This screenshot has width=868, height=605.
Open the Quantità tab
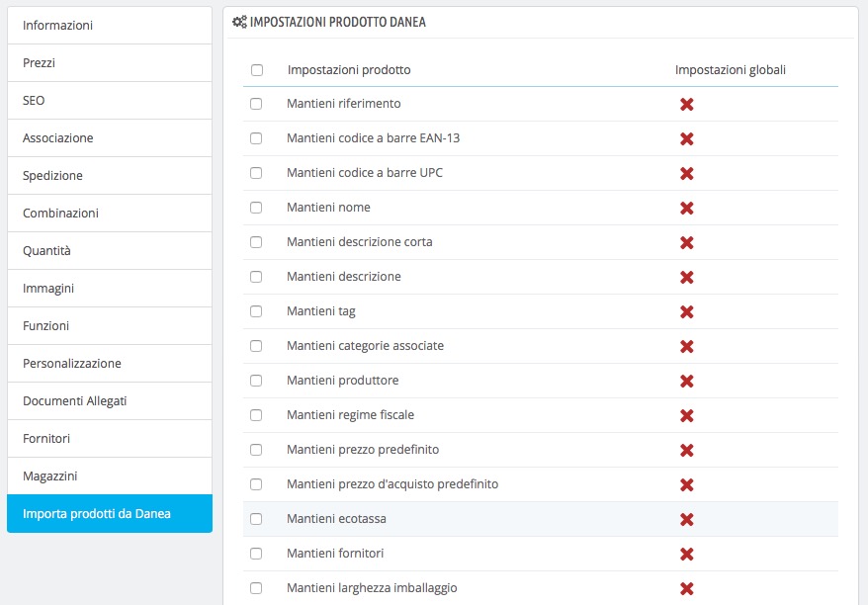tap(110, 251)
